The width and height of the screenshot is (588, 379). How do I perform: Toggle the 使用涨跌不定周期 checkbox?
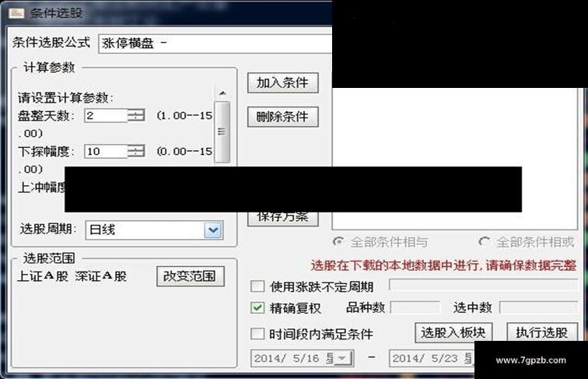coord(257,286)
